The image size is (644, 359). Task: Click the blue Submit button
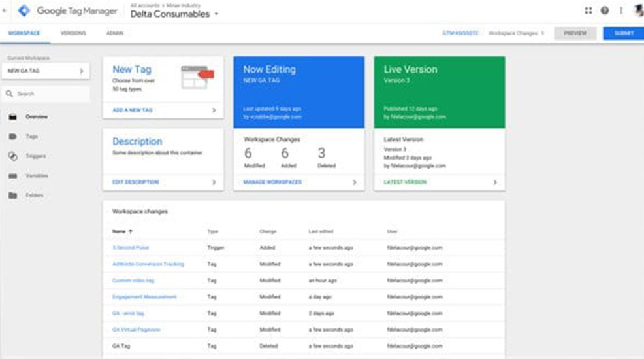click(x=623, y=33)
